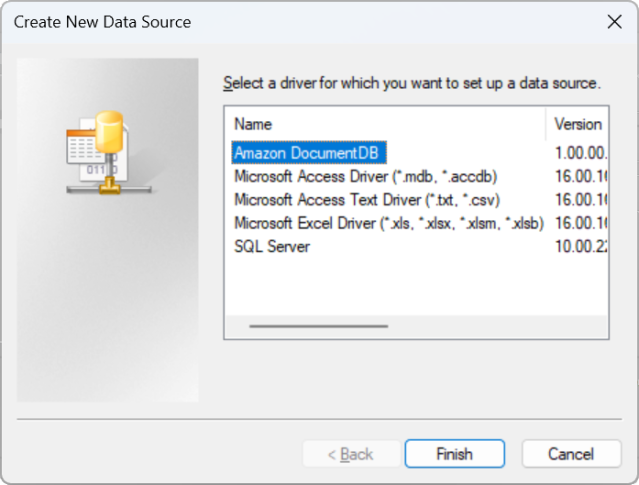Click the "Select a driver" instruction label
Image resolution: width=639 pixels, height=485 pixels.
click(411, 83)
